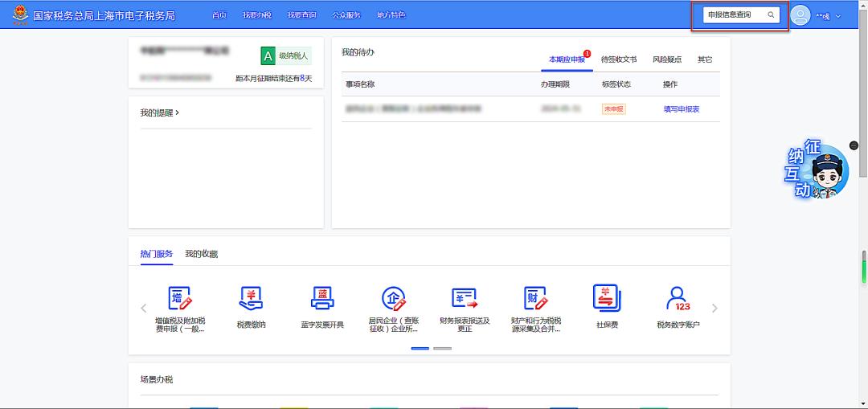Focus the 申报信息查询 search field
Screen dimensions: 868x409
point(733,15)
